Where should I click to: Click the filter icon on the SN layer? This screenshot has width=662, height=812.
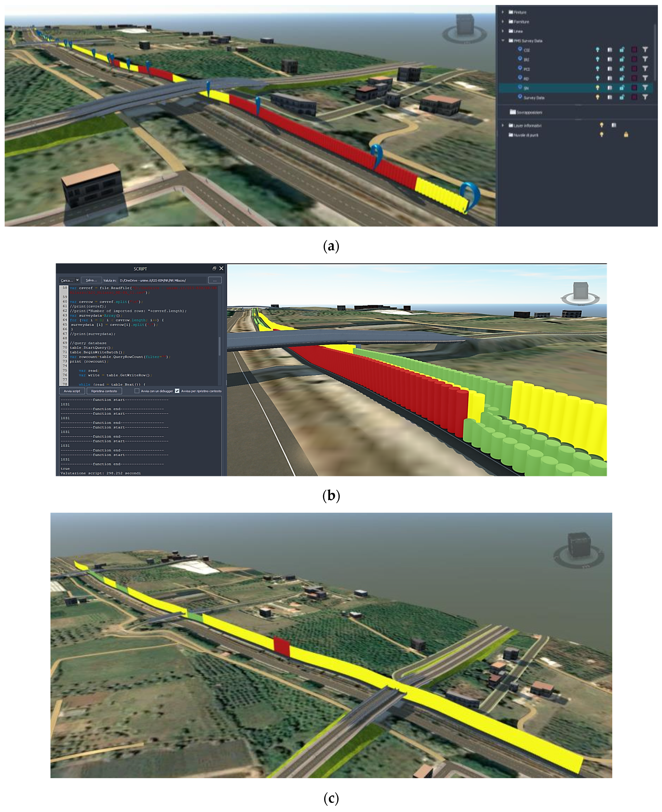(645, 88)
